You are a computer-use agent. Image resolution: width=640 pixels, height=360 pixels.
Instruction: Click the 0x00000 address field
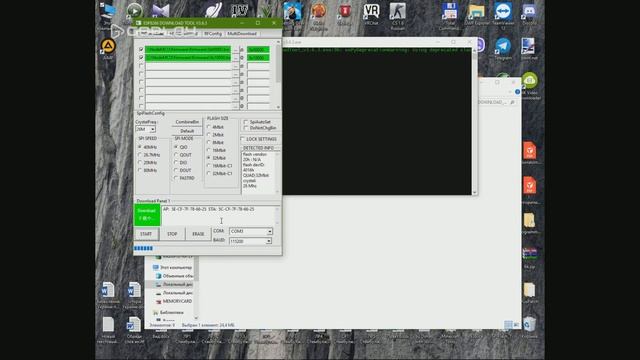pos(258,50)
